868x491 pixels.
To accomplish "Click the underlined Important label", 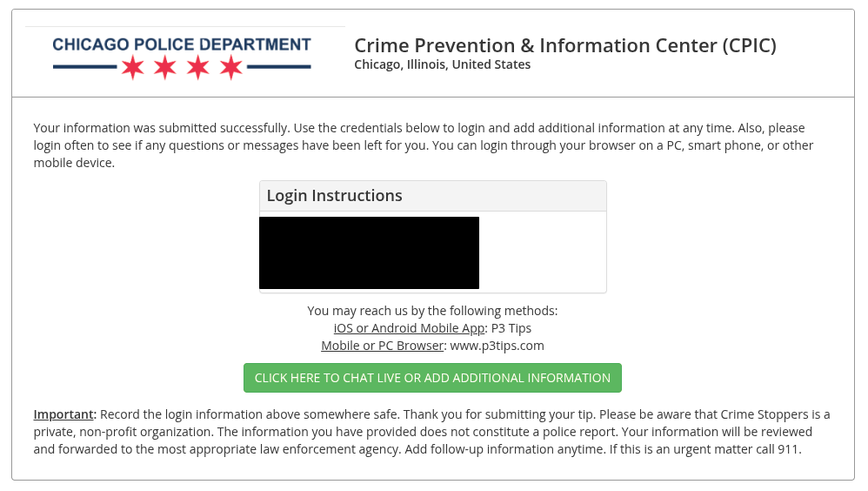I will click(63, 414).
